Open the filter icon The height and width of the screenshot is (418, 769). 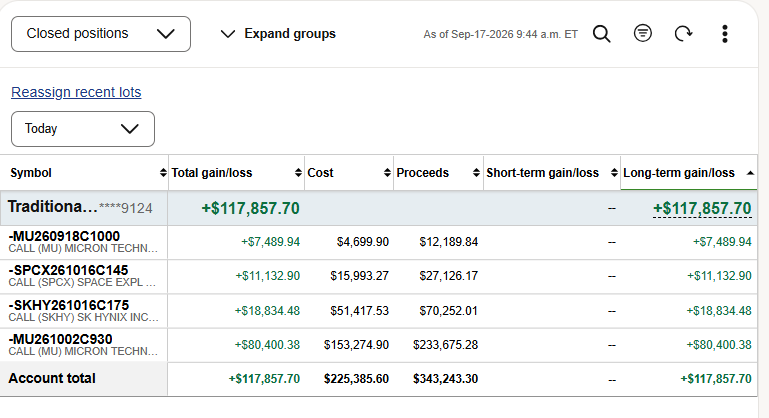point(642,33)
